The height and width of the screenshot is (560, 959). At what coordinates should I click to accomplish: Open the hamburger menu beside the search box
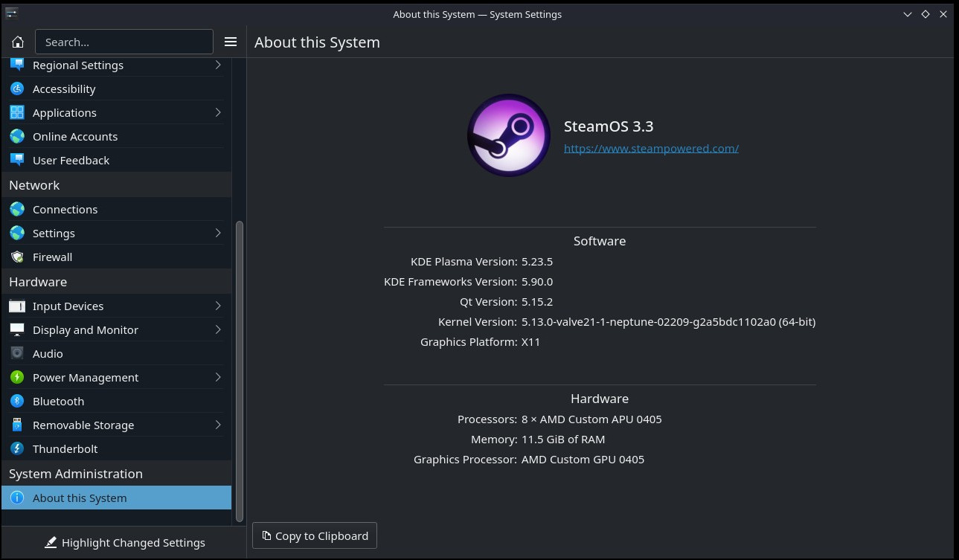231,42
